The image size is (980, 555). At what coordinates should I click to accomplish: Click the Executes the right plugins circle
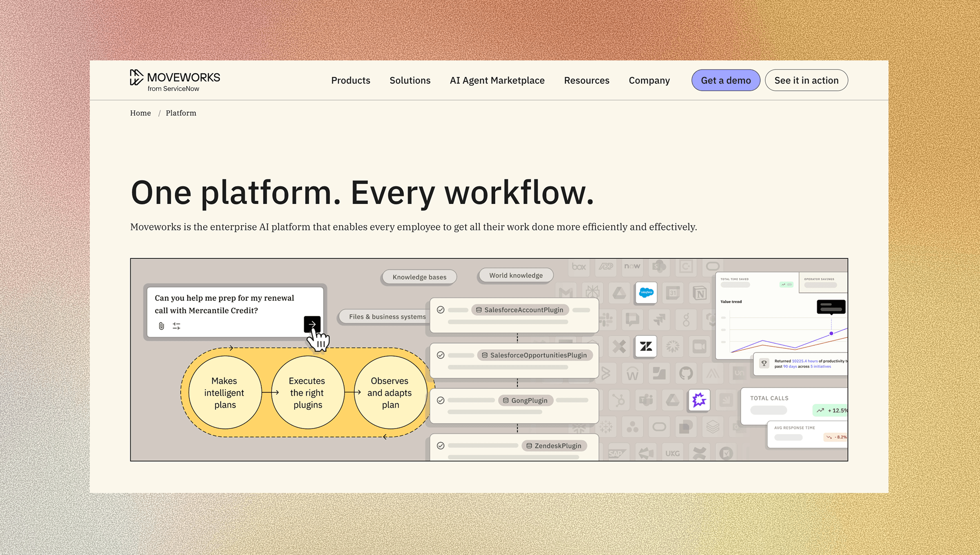pos(307,393)
